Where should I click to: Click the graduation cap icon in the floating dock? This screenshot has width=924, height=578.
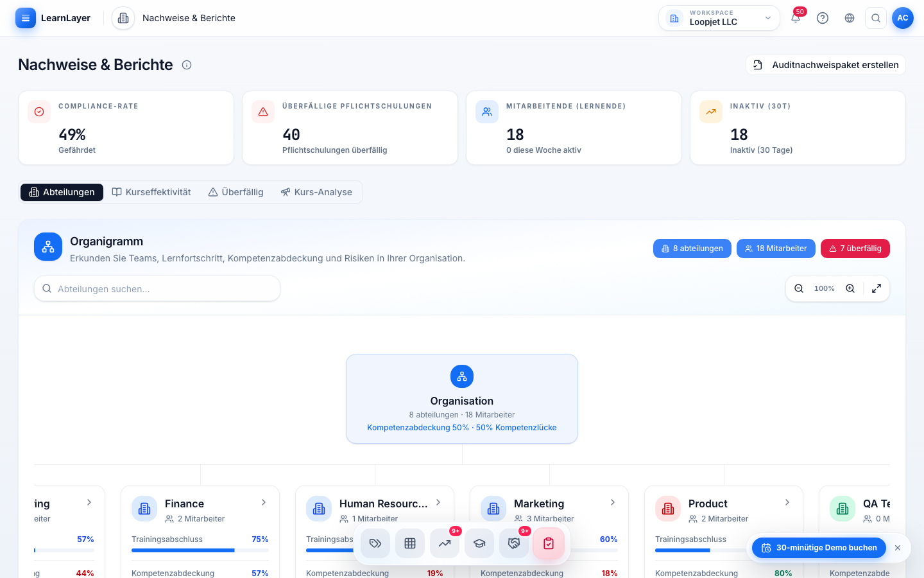(x=479, y=543)
